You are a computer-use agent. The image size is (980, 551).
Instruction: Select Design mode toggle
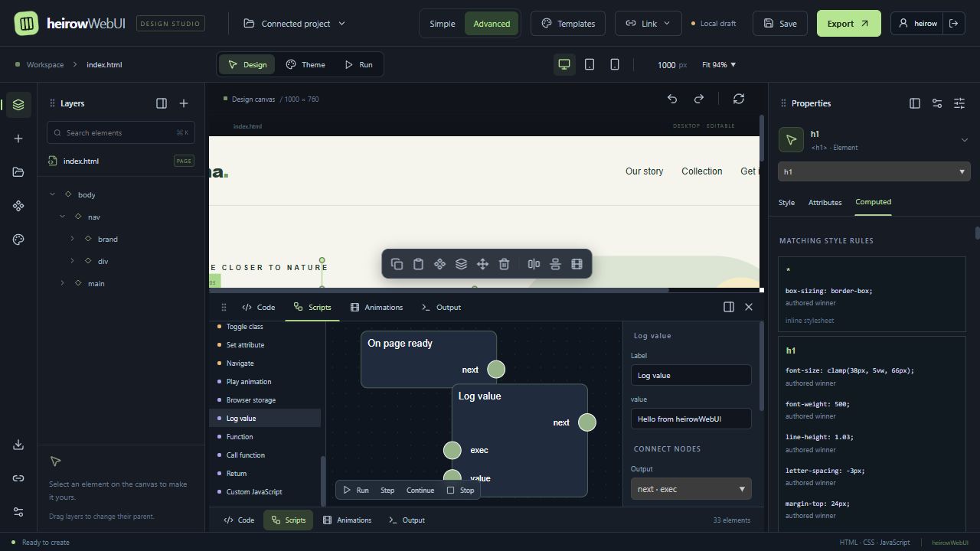[247, 64]
